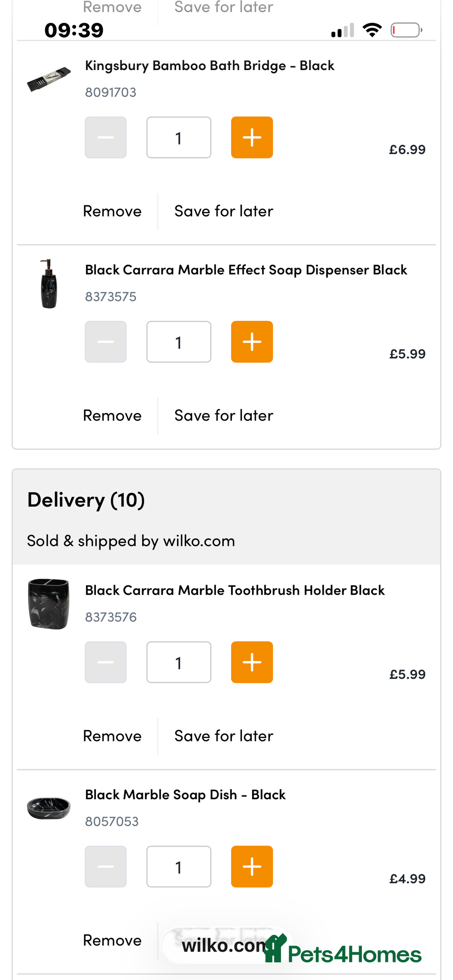Remove Black Carrara Toothbrush Holder
Viewport: 453px width, 980px height.
click(112, 736)
